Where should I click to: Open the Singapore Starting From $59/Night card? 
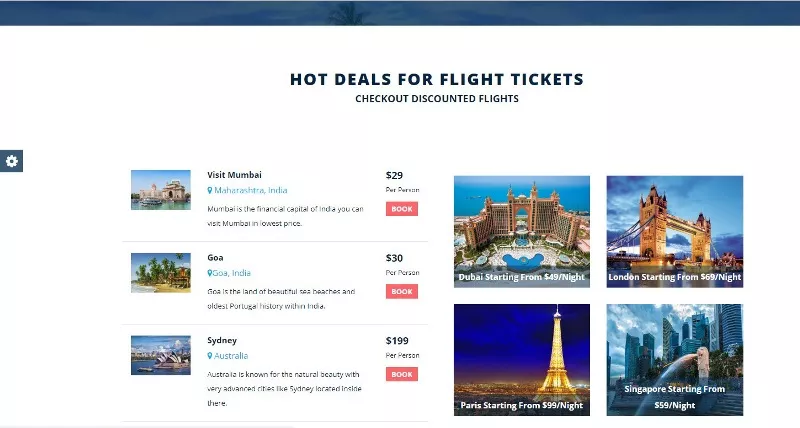pyautogui.click(x=674, y=360)
